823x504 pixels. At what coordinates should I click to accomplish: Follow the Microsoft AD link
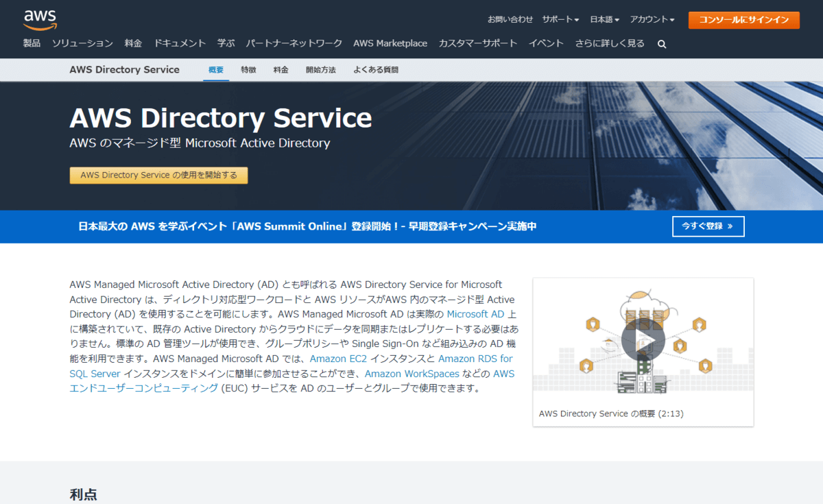[475, 314]
